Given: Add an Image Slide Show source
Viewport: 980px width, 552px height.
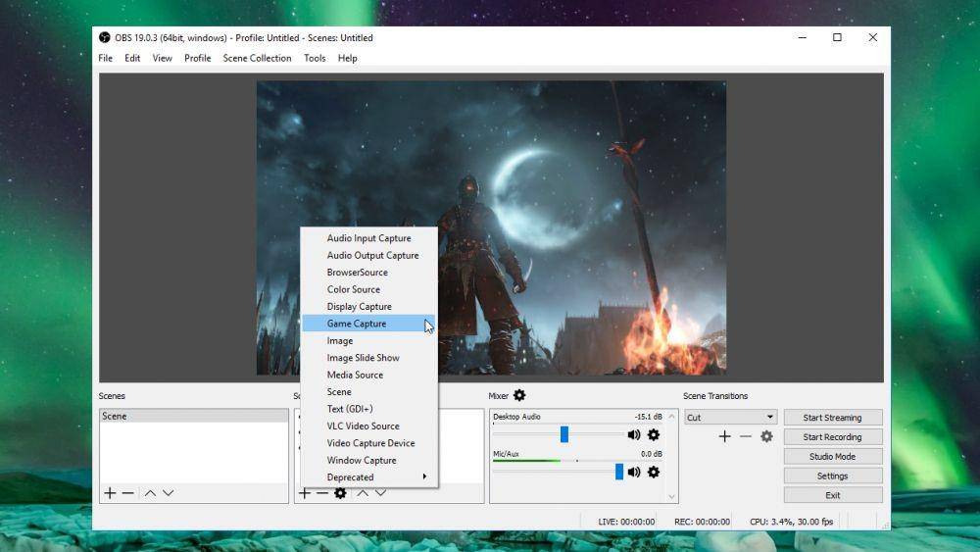Looking at the screenshot, I should pos(368,358).
